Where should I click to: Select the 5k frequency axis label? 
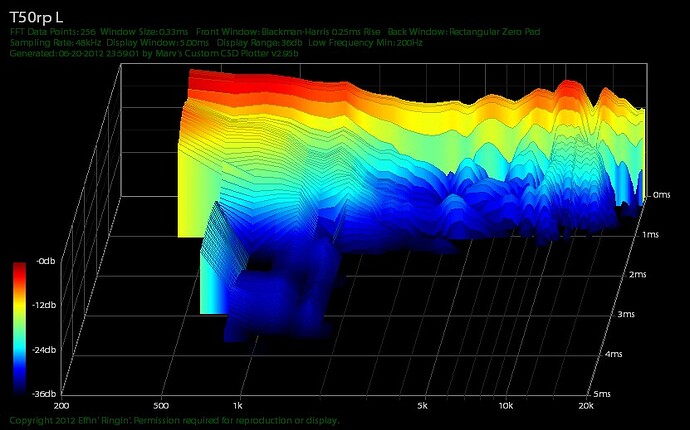point(424,407)
